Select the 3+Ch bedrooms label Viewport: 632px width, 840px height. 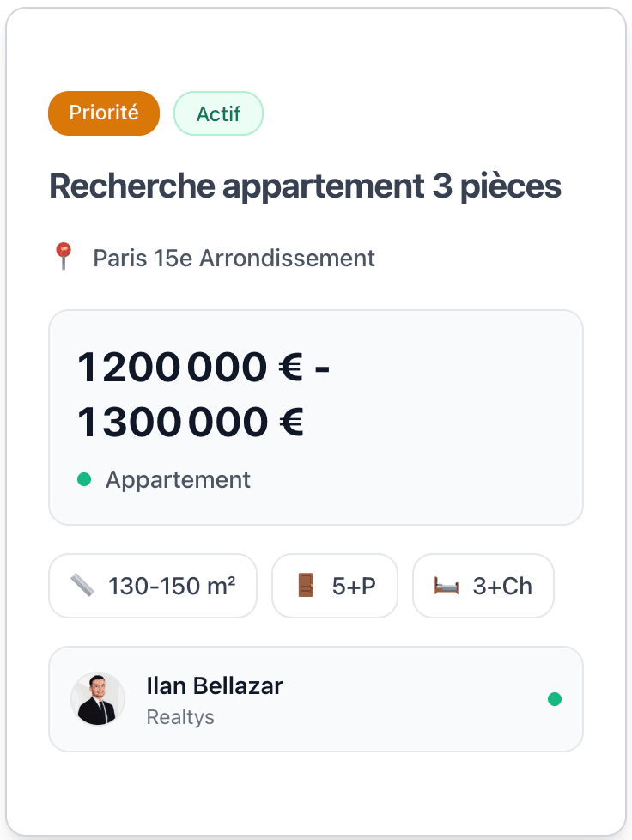click(502, 586)
